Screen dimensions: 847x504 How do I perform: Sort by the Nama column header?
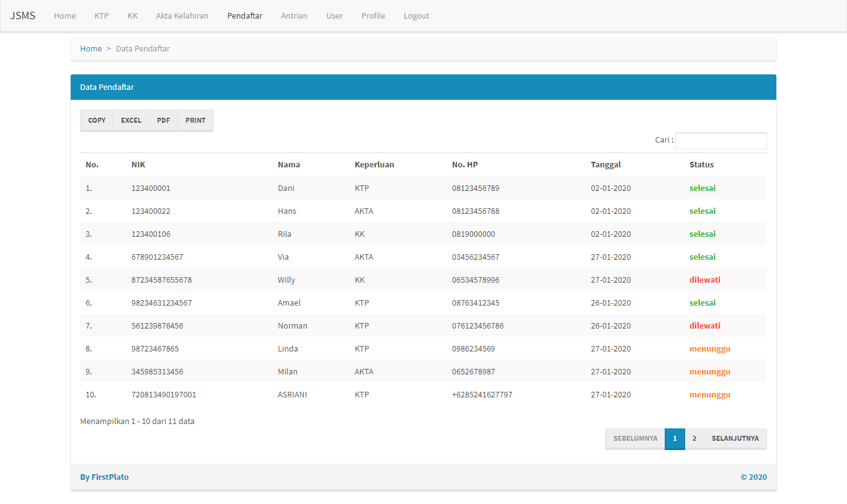click(x=289, y=164)
